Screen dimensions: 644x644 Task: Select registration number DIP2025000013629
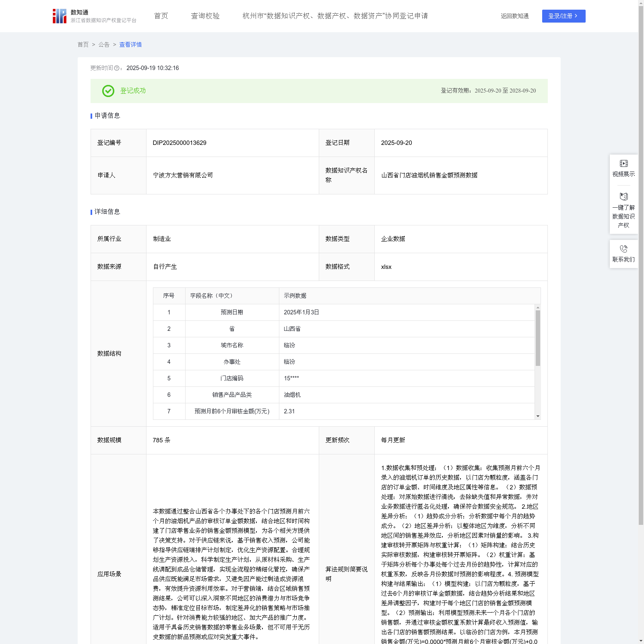[x=180, y=143]
